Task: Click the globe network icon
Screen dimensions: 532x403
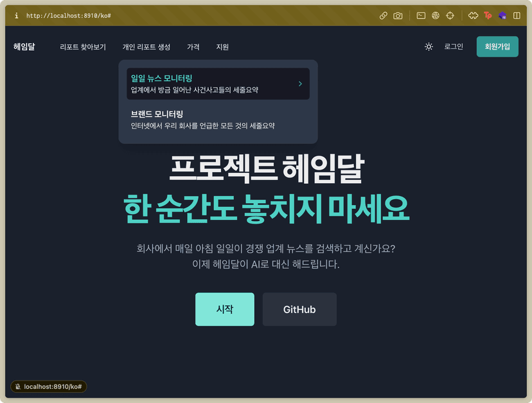Action: point(436,15)
